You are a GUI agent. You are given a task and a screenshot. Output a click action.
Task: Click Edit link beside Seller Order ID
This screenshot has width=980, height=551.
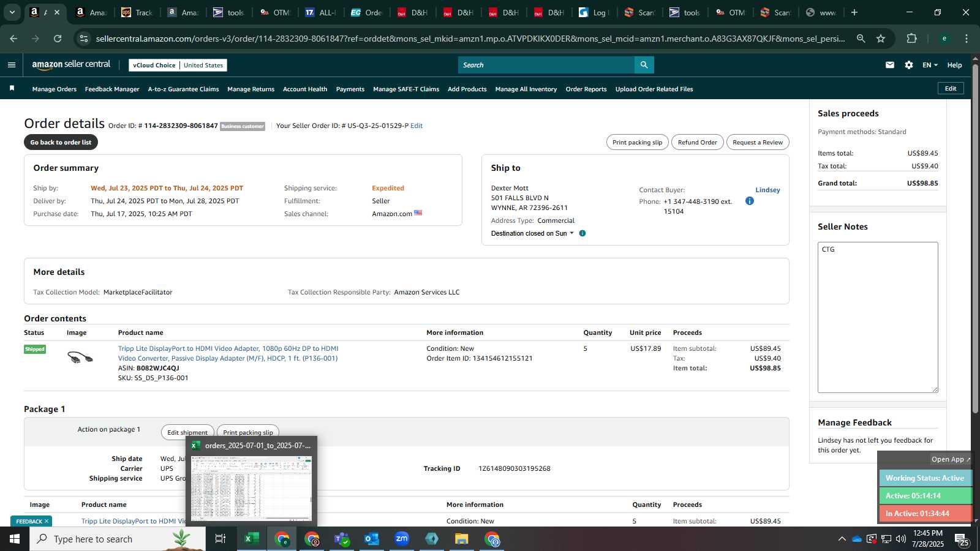pos(417,126)
